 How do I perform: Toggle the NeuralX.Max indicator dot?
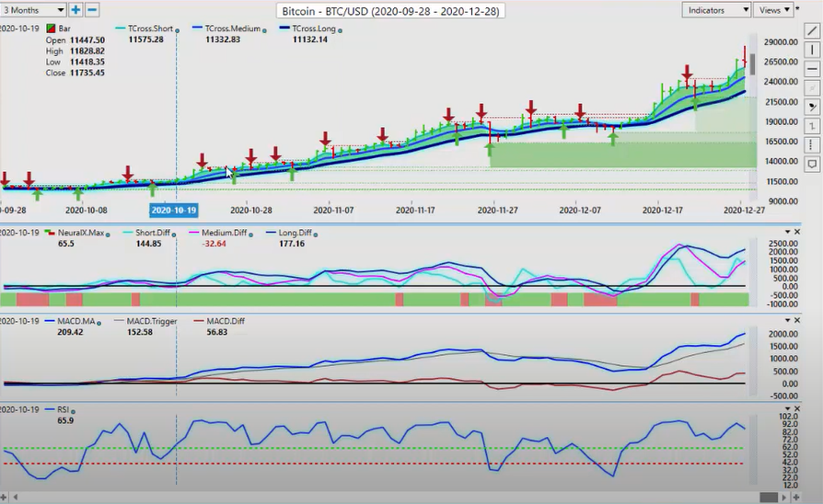coord(108,235)
